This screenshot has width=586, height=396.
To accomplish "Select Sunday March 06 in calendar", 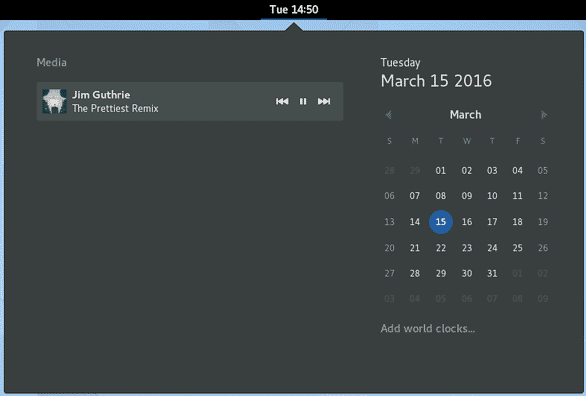I will (x=389, y=196).
